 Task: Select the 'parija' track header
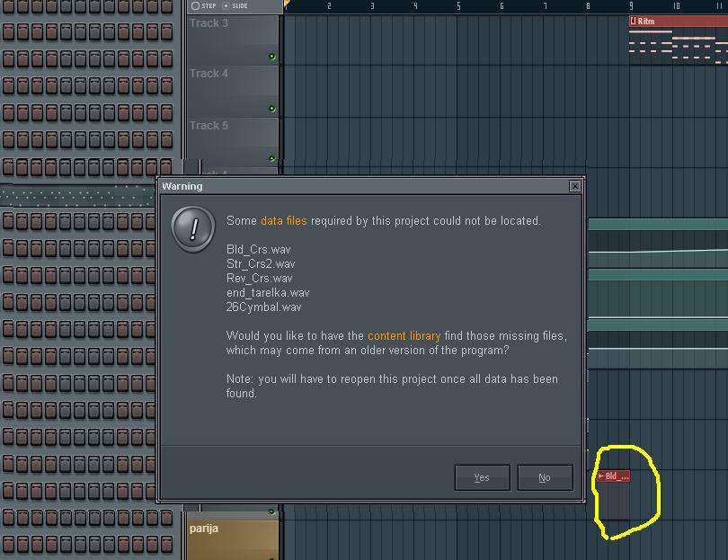pyautogui.click(x=233, y=539)
